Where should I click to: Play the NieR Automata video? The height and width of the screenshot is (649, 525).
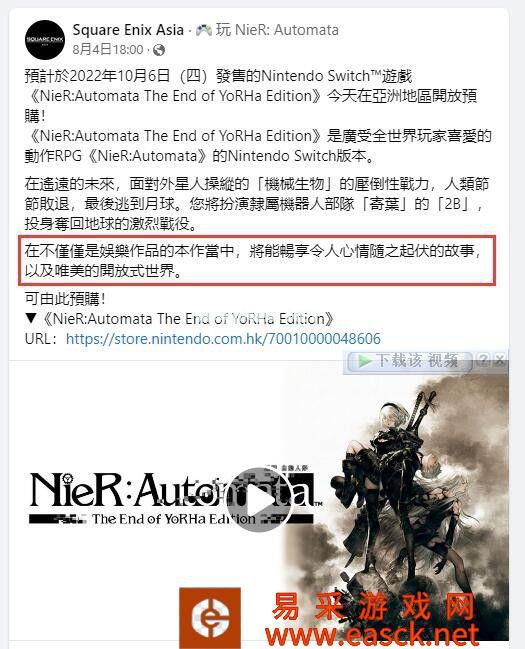(259, 500)
